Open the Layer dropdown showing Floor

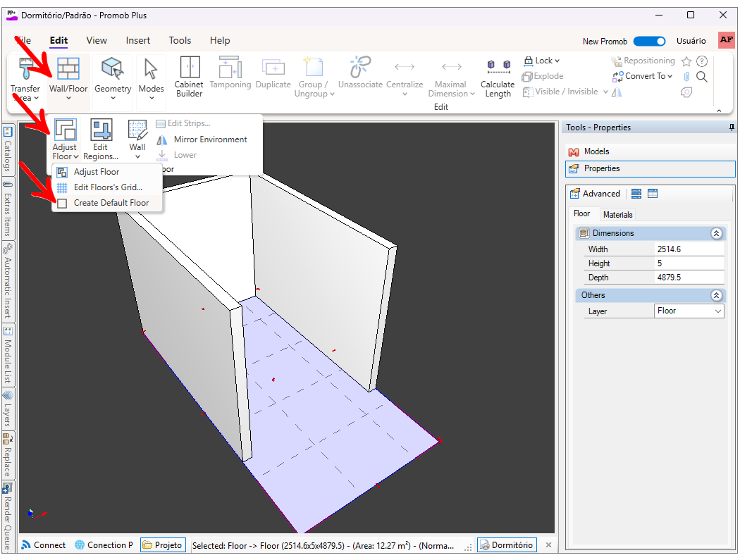689,311
